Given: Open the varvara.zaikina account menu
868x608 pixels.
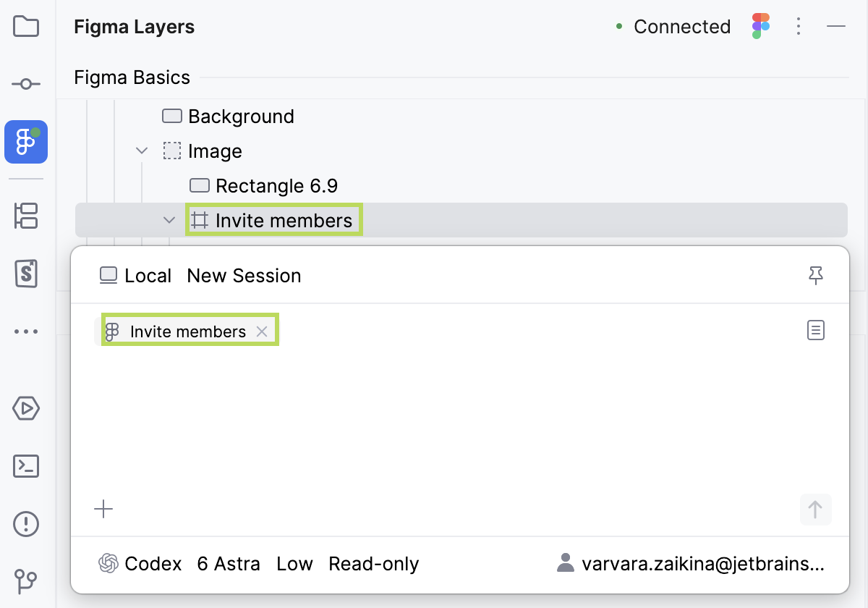Looking at the screenshot, I should tap(690, 564).
